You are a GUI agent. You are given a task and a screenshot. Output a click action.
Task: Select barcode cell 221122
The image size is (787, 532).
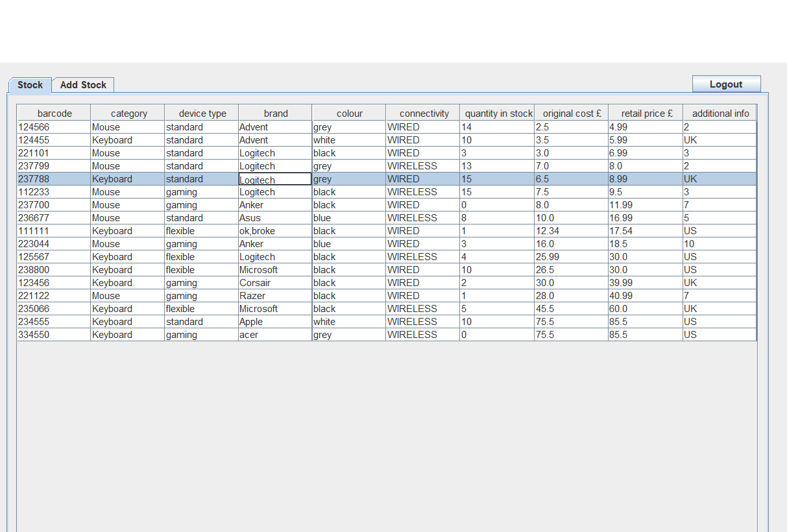[54, 296]
